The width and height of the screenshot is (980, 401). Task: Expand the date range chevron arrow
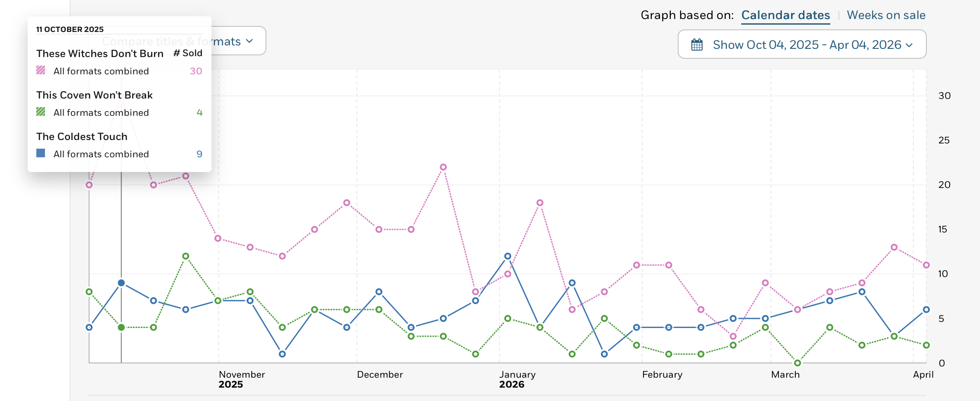point(909,45)
